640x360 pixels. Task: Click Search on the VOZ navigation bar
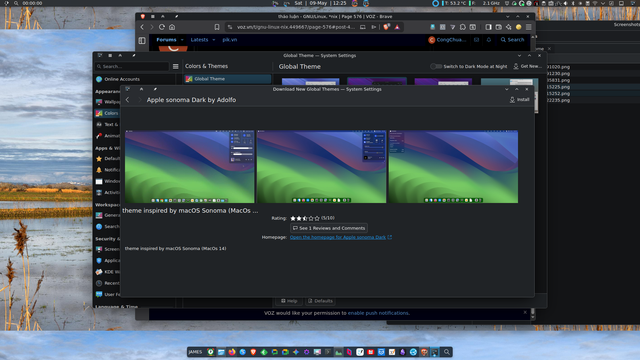(x=512, y=40)
